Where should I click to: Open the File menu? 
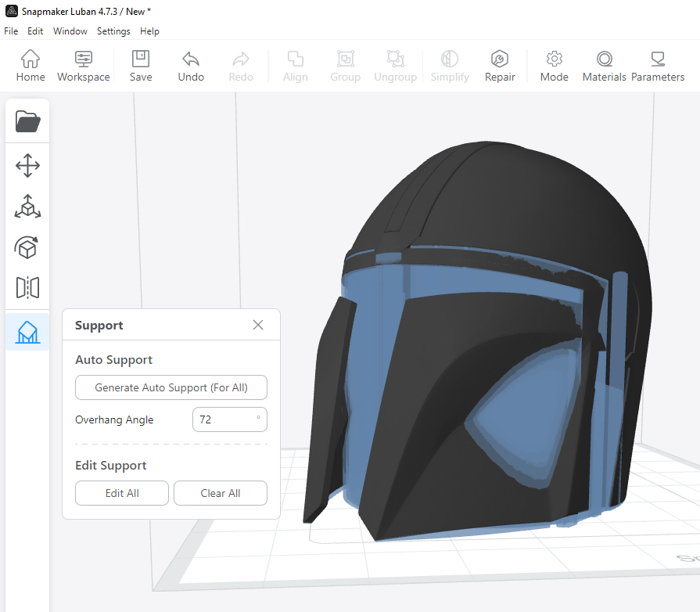tap(11, 31)
